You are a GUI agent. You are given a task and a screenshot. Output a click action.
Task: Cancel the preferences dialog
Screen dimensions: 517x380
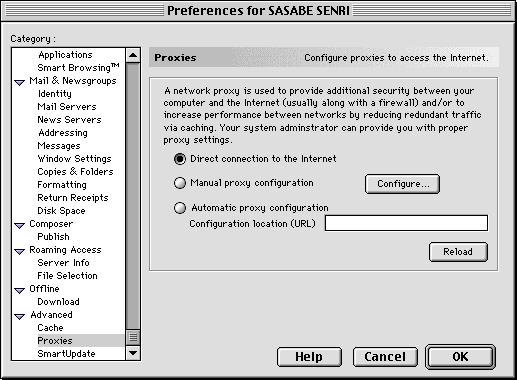385,357
